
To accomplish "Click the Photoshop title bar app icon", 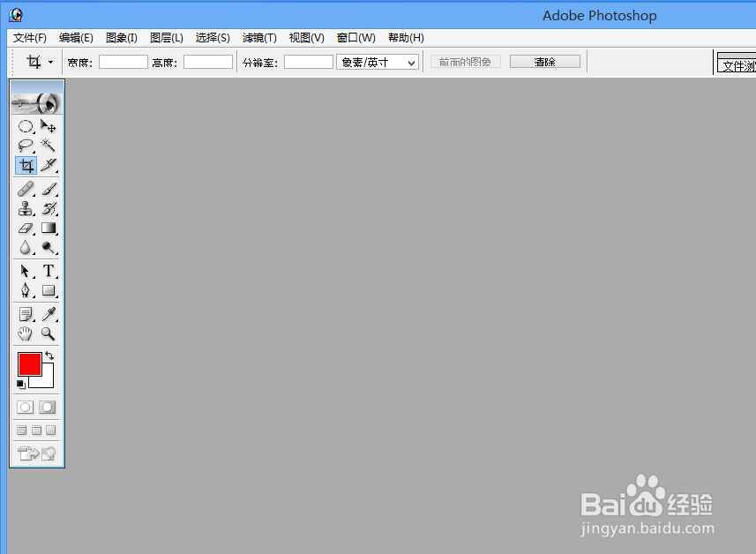I will click(x=15, y=15).
